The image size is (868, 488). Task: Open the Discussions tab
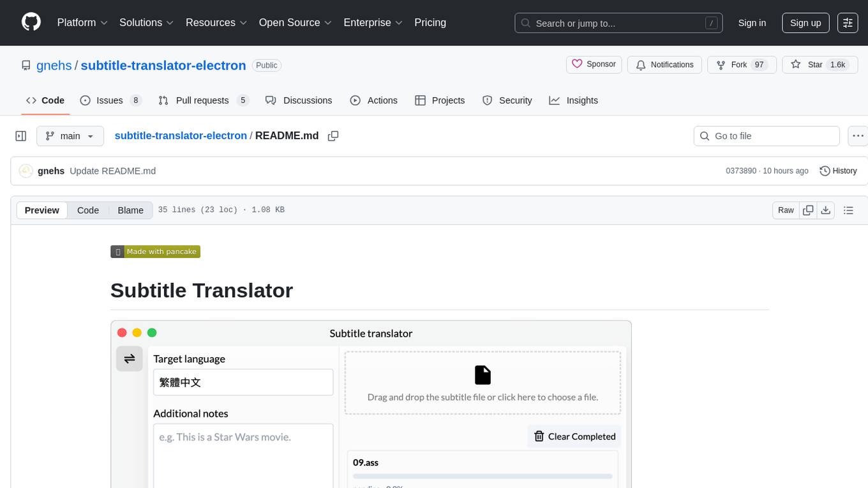click(x=299, y=100)
